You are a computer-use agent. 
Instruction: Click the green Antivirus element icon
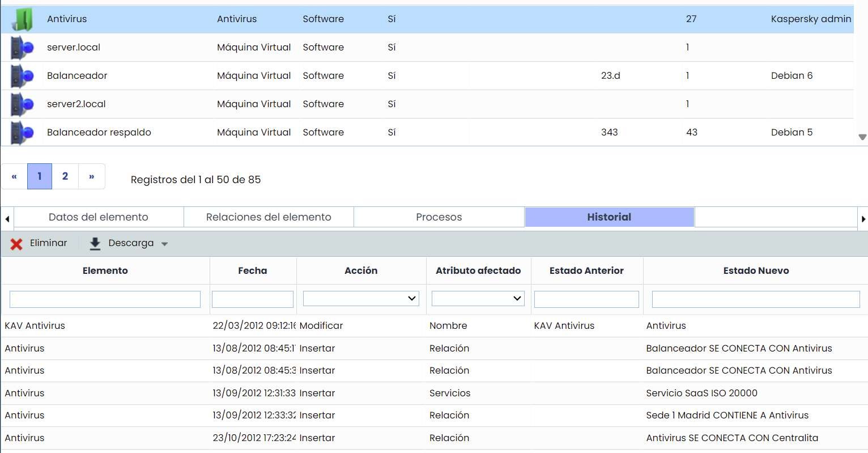coord(22,19)
